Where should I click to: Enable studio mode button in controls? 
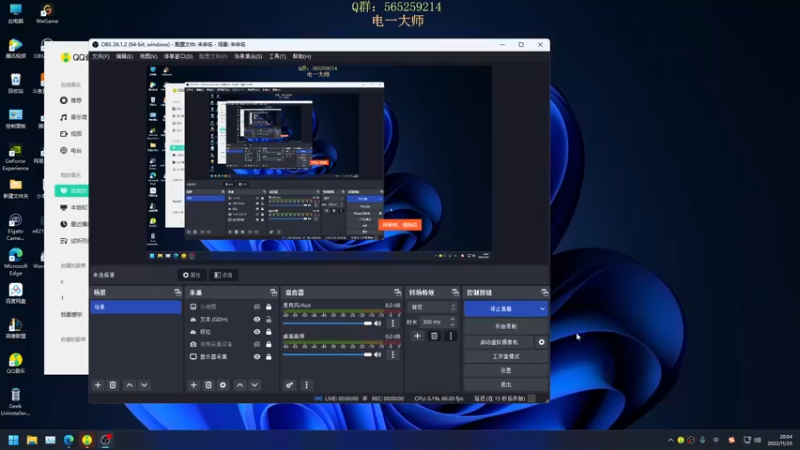[506, 356]
